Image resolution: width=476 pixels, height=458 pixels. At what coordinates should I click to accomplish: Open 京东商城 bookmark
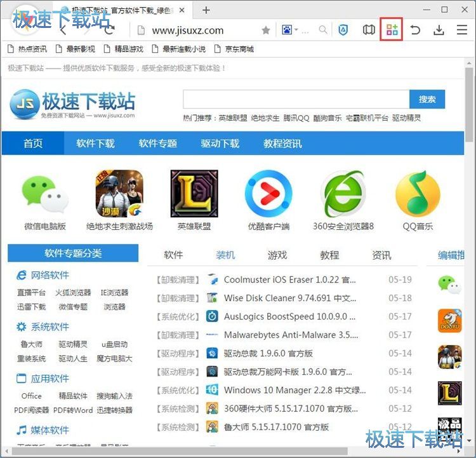coord(234,49)
